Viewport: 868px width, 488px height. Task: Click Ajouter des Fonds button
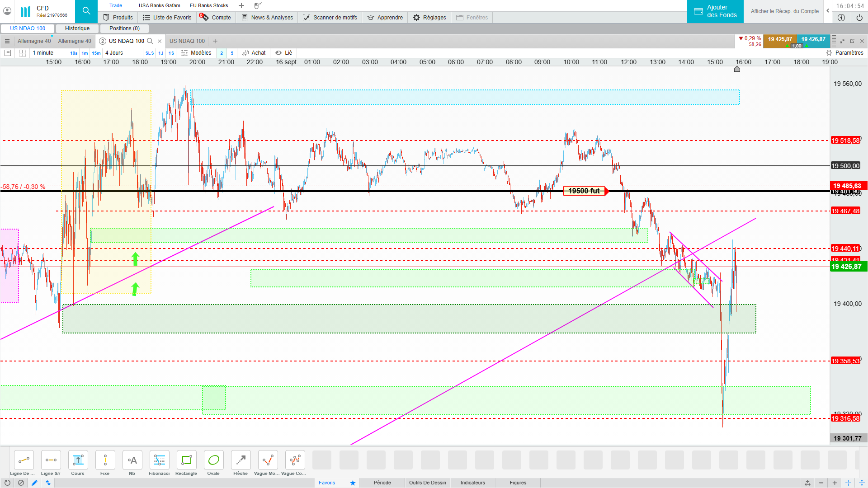click(x=715, y=11)
